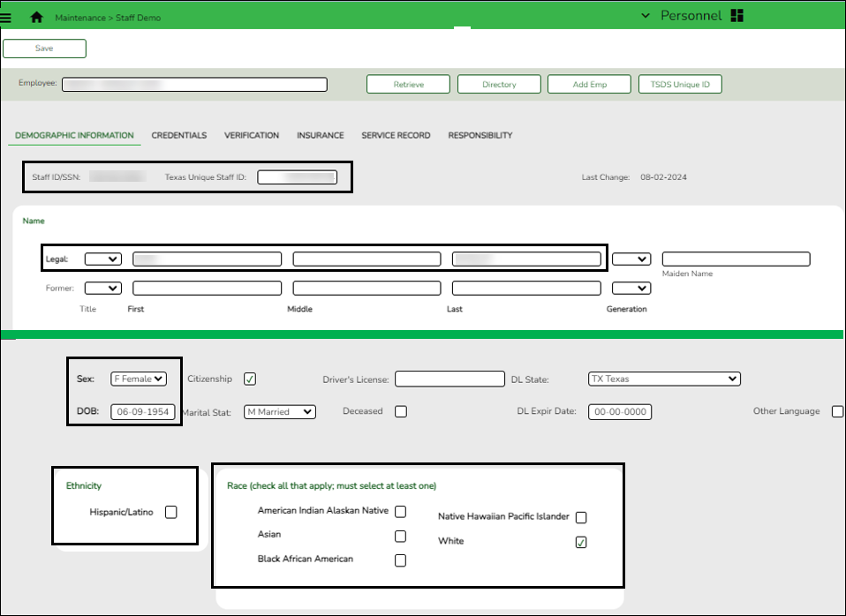
Task: Check the Hispanic/Latino checkbox
Action: coord(171,511)
